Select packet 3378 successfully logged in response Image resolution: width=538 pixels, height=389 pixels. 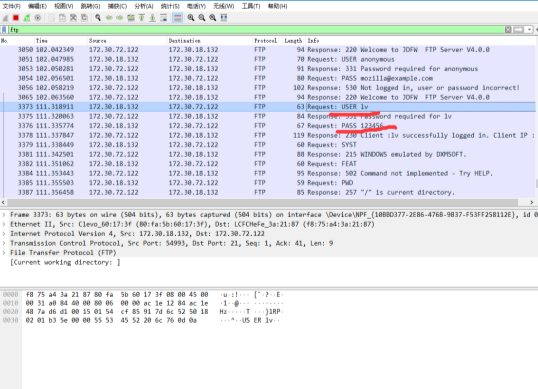pos(268,135)
